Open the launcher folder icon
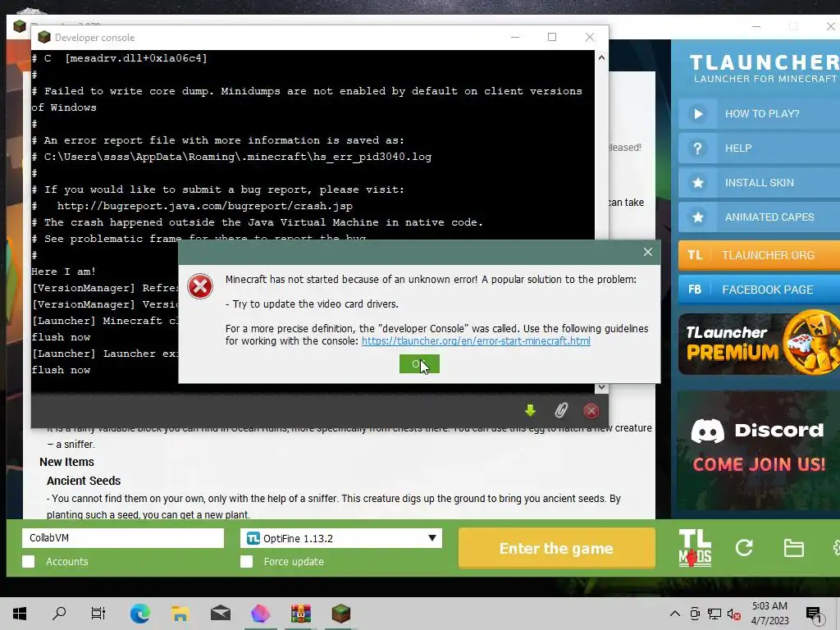The image size is (840, 630). pyautogui.click(x=793, y=548)
